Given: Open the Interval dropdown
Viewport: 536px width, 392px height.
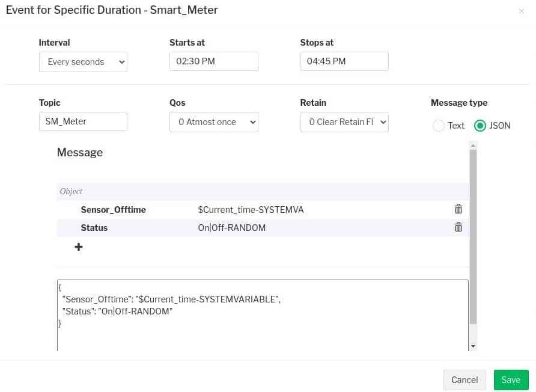Looking at the screenshot, I should (x=83, y=62).
